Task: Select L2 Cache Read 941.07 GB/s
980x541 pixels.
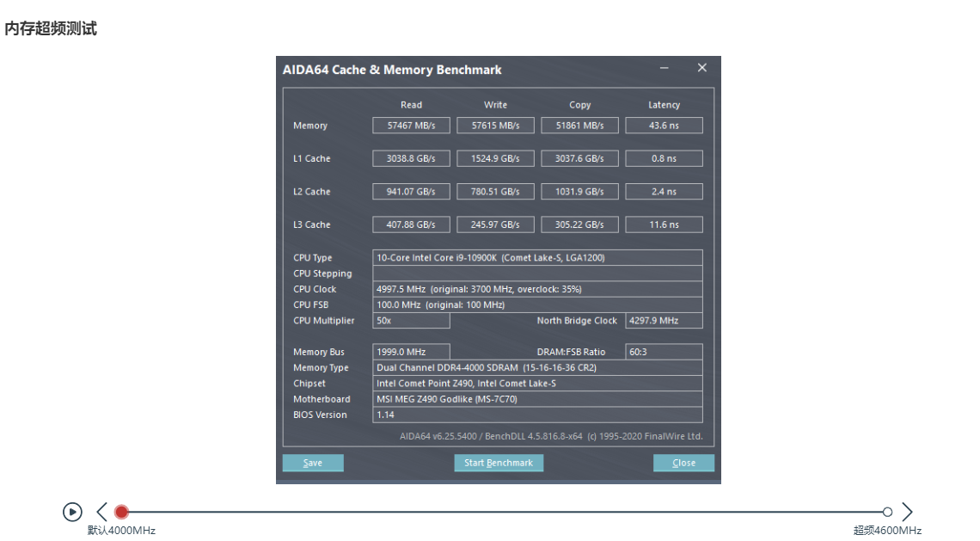Action: click(x=411, y=192)
